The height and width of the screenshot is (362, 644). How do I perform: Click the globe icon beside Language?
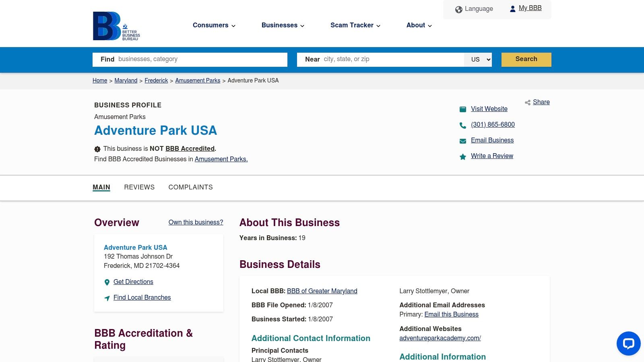458,9
